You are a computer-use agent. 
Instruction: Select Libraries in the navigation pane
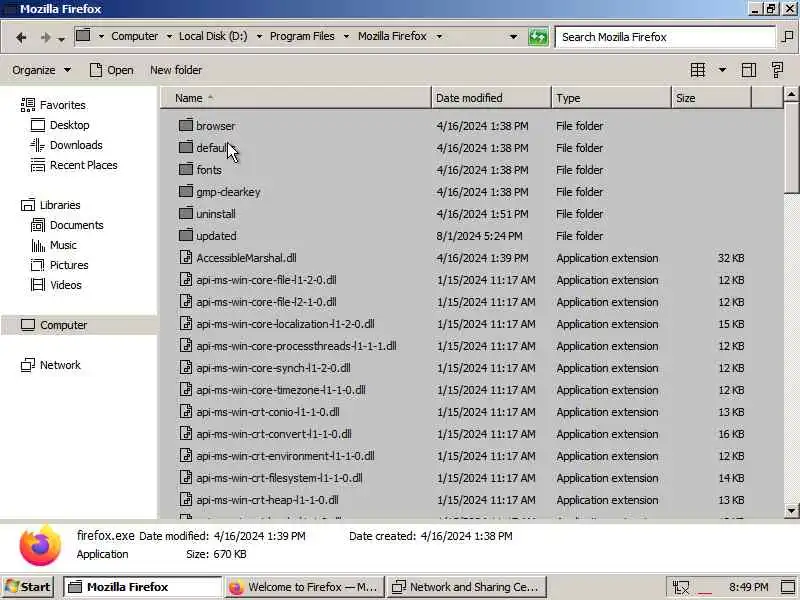51,205
